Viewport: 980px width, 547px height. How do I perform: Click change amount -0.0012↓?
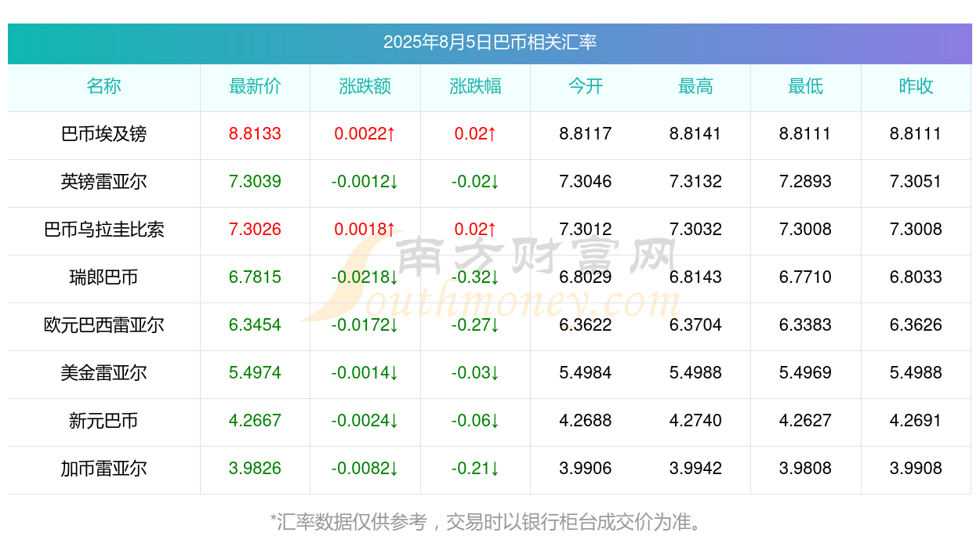point(365,182)
